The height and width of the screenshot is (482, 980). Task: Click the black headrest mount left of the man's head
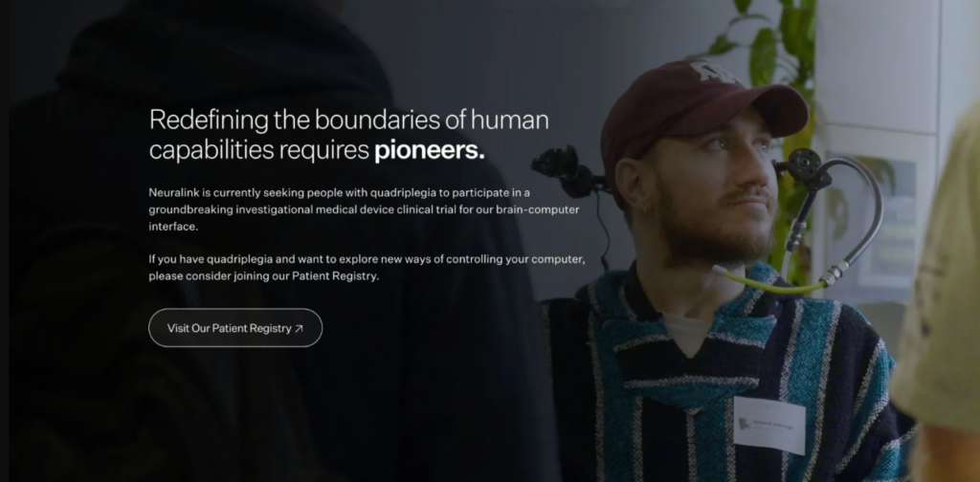568,170
